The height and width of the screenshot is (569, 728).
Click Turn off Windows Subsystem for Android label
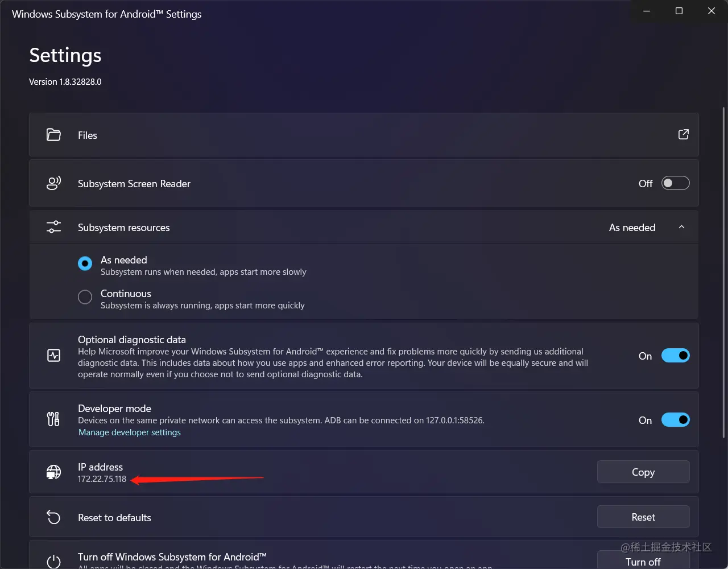click(172, 557)
